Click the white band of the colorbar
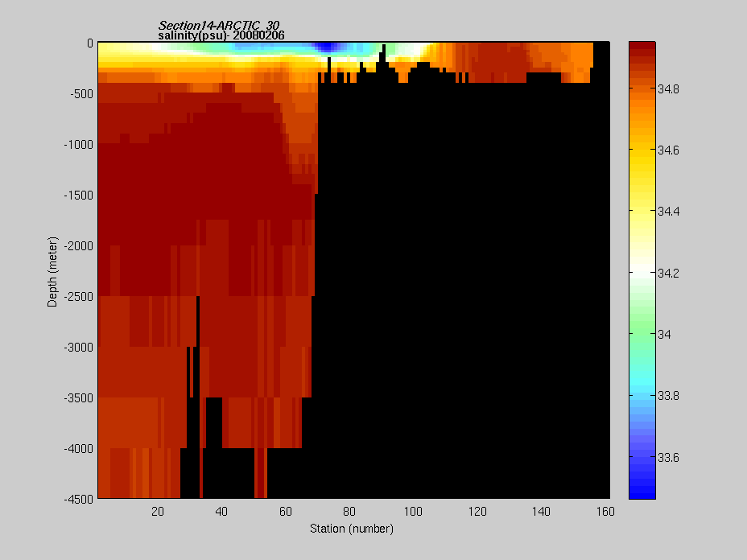The image size is (747, 560). point(642,274)
